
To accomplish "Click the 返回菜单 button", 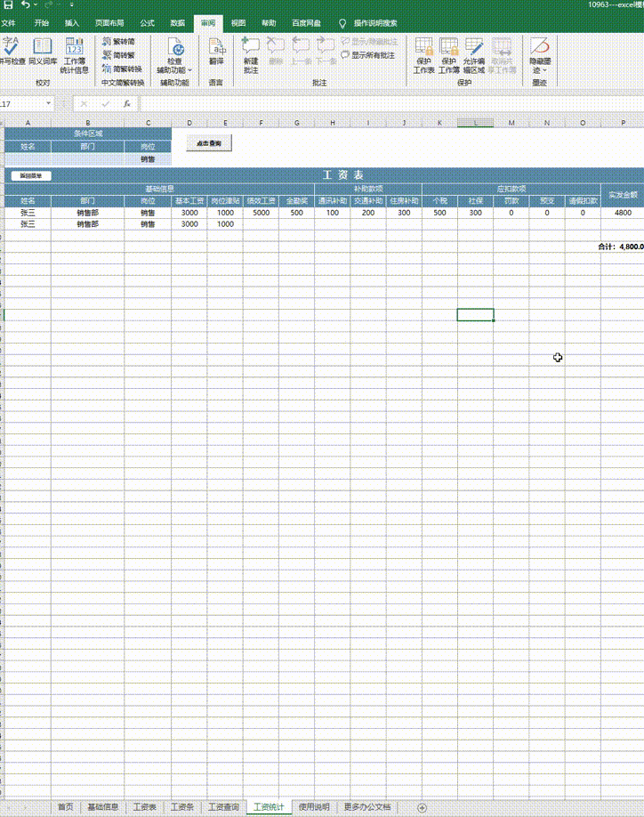I will point(31,176).
